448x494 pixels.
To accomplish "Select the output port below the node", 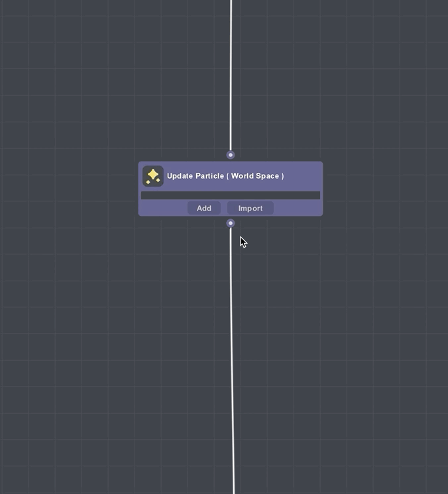I will (231, 223).
